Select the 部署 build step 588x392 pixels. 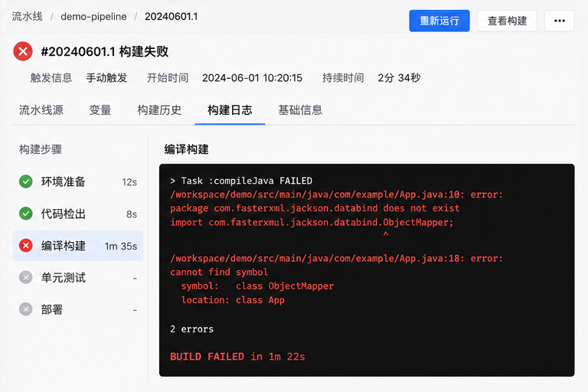(x=78, y=310)
